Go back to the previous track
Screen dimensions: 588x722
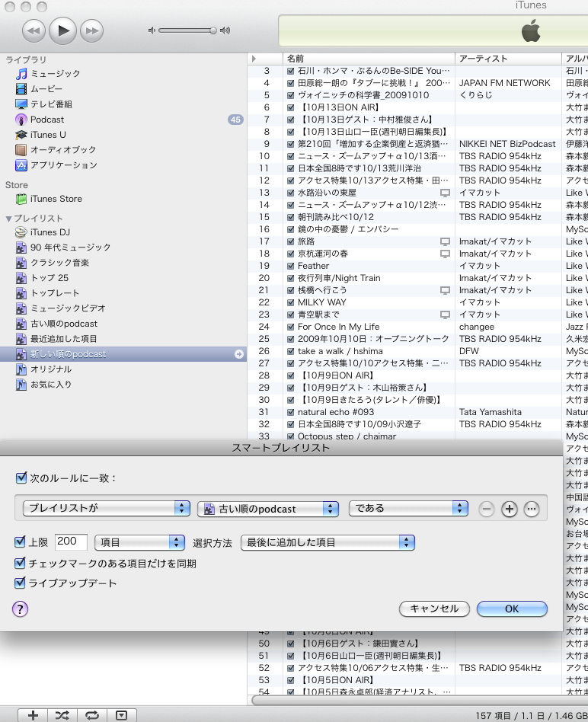[34, 30]
